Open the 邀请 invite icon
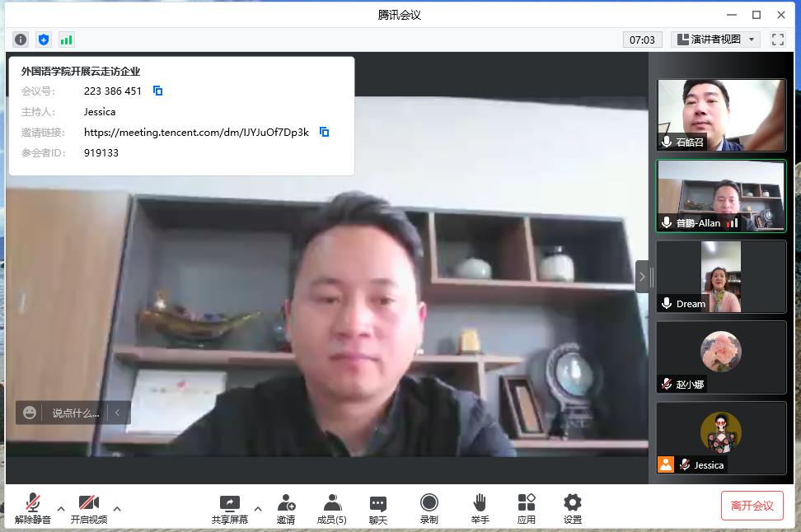Image resolution: width=801 pixels, height=532 pixels. click(286, 508)
